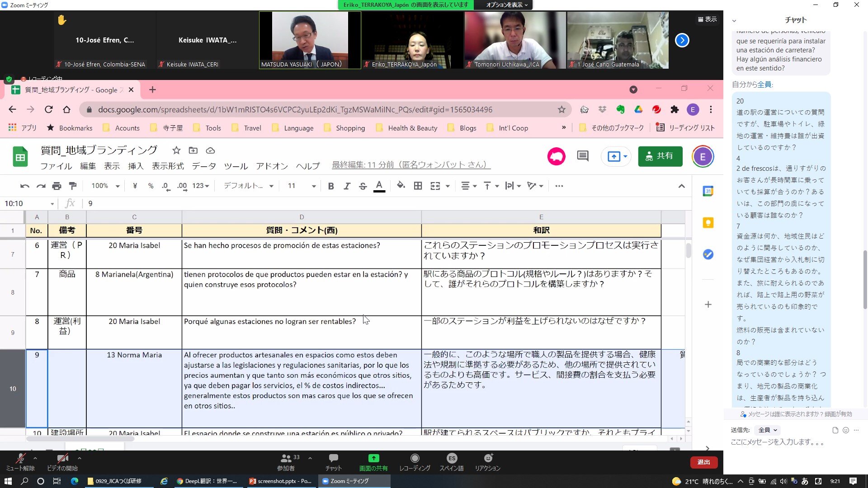Image resolution: width=868 pixels, height=488 pixels.
Task: Click the chat message input field
Action: 794,442
